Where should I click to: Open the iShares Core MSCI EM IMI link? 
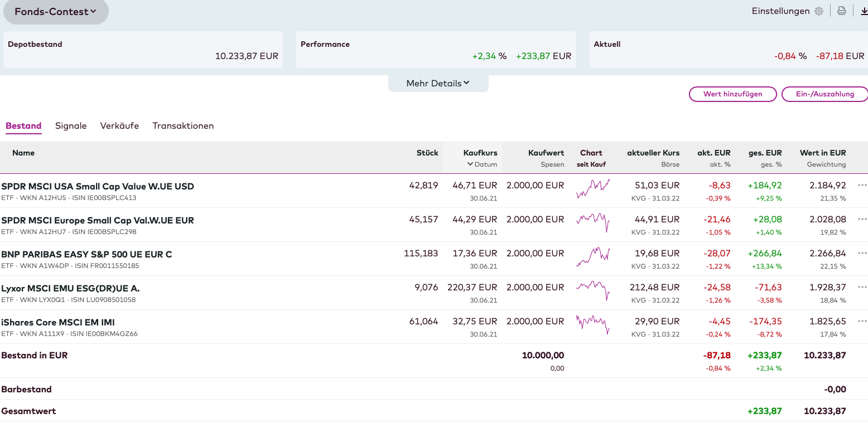pos(58,323)
